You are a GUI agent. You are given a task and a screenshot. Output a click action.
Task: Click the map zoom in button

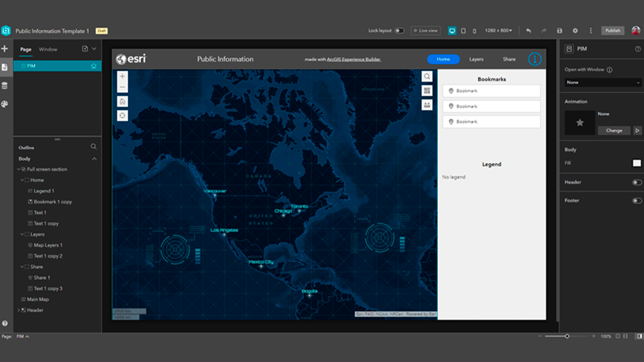click(122, 76)
